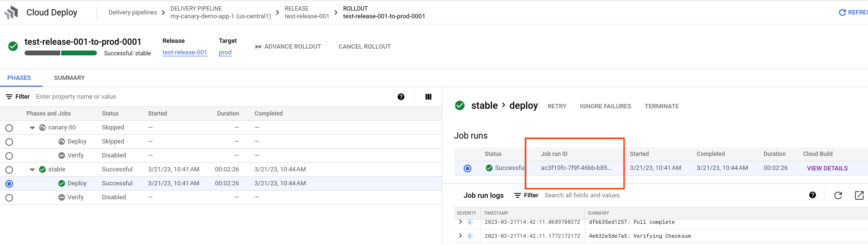Click View Details for Cloud Build
Screen dimensions: 868x245
point(827,168)
